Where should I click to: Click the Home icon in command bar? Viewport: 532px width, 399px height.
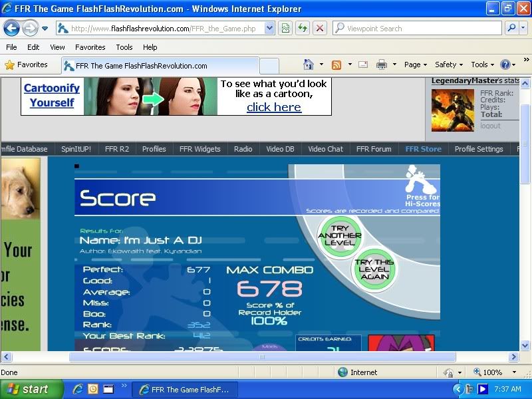(x=309, y=65)
